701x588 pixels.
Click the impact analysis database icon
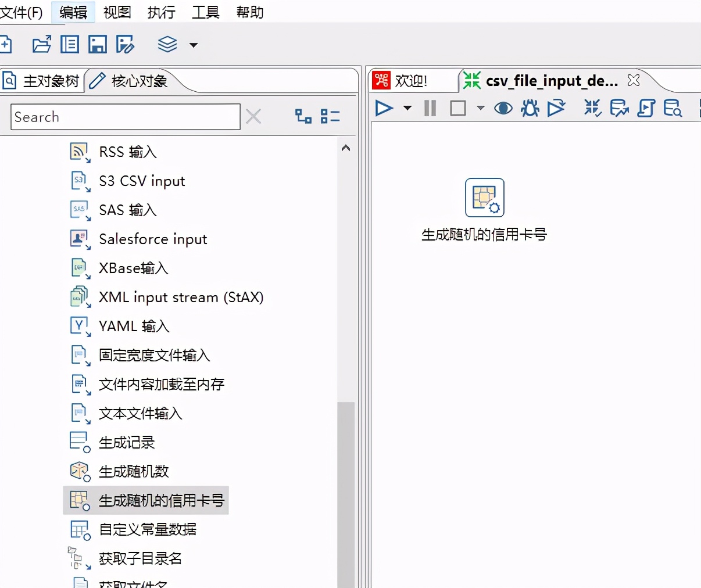point(619,108)
